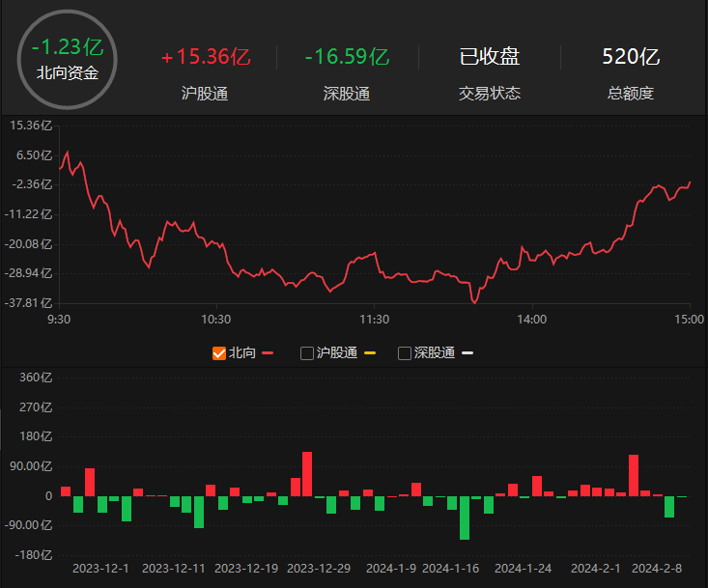Click the 总额度 label
The width and height of the screenshot is (708, 588).
tap(631, 94)
